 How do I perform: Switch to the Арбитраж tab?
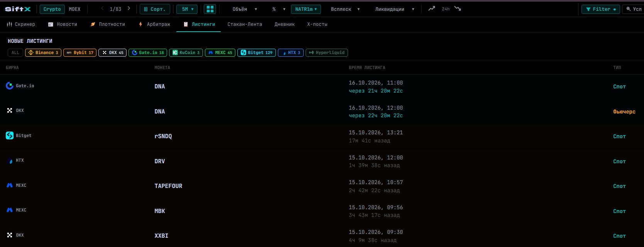pos(154,24)
